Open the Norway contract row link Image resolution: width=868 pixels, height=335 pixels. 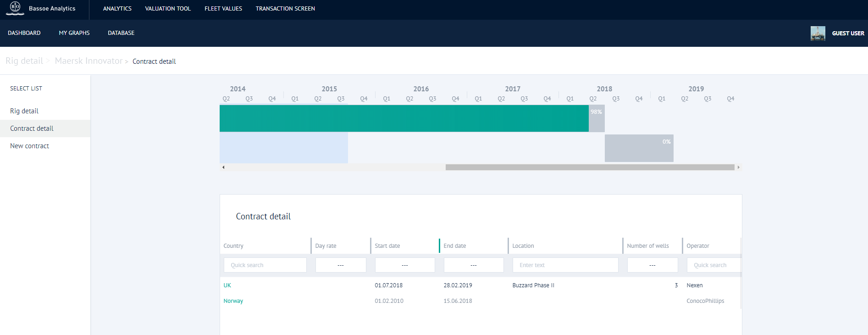pos(233,301)
